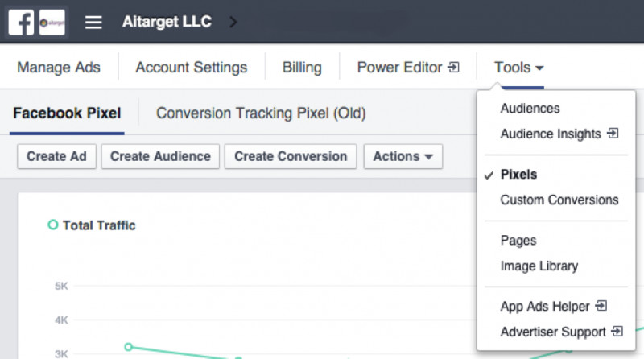
Task: Expand the chevron next to Aitarget LLC
Action: 233,22
